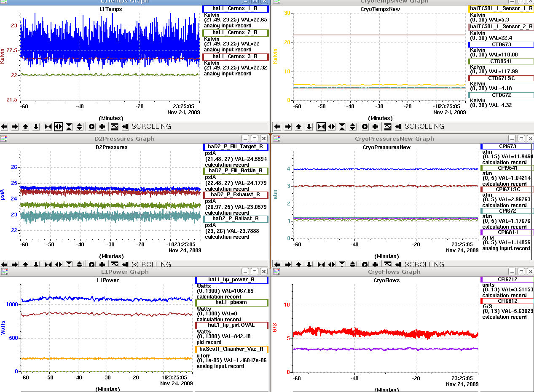
Task: Select CFI6812 legend entry
Action: 507,301
